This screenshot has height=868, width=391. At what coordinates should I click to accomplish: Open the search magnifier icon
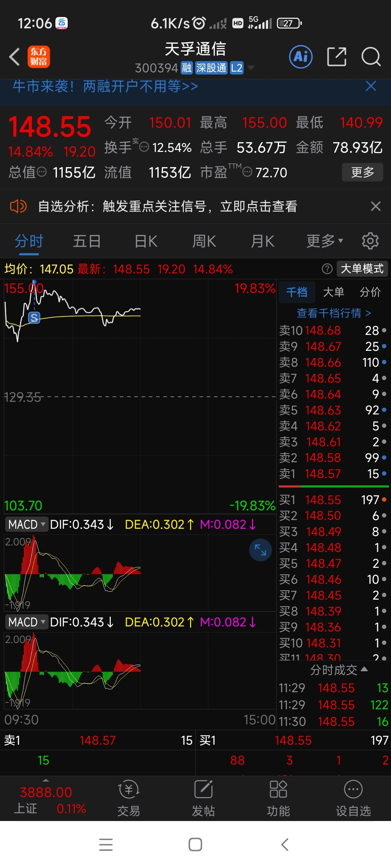pyautogui.click(x=371, y=57)
